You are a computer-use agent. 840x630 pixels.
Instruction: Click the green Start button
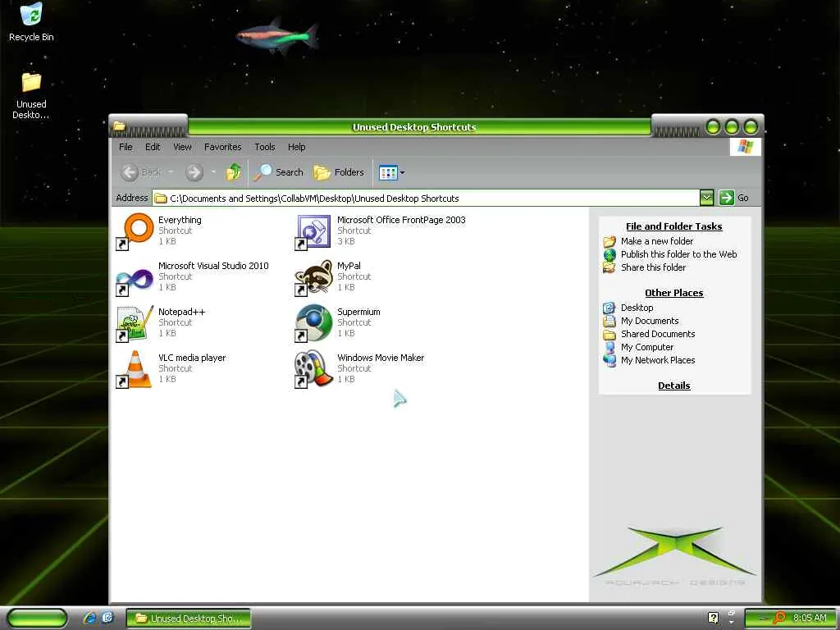[38, 618]
